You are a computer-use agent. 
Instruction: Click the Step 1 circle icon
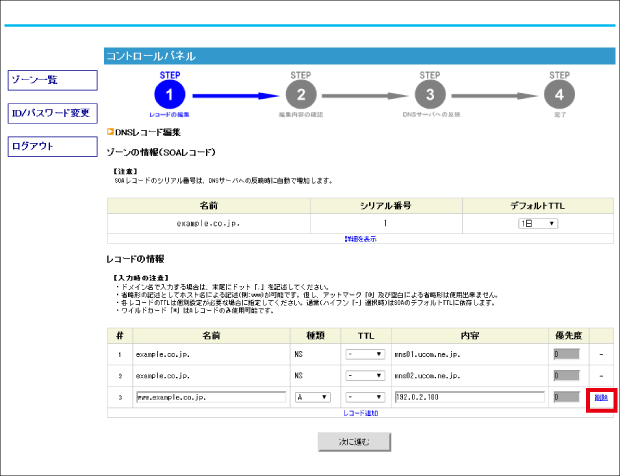[170, 94]
